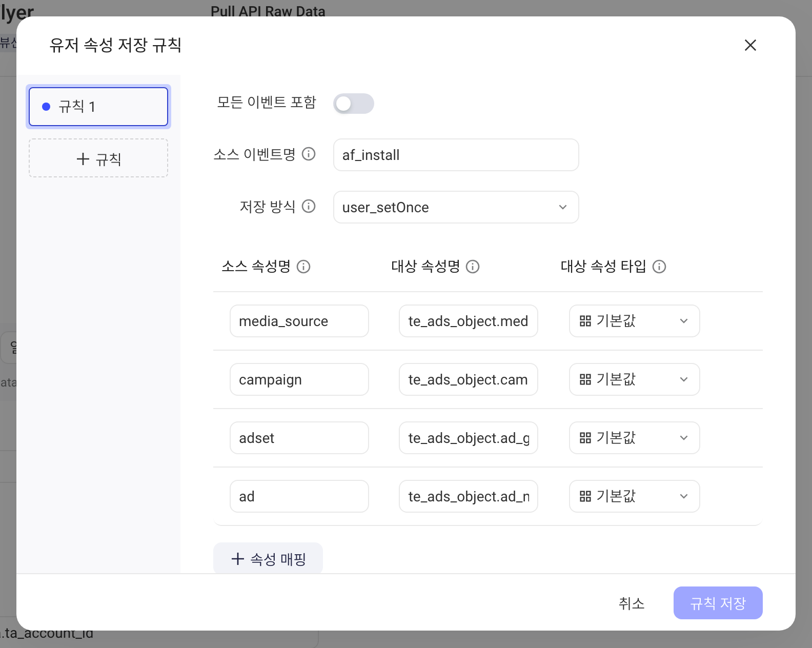The height and width of the screenshot is (648, 812).
Task: Open type dropdown in media_source row
Action: coord(634,321)
